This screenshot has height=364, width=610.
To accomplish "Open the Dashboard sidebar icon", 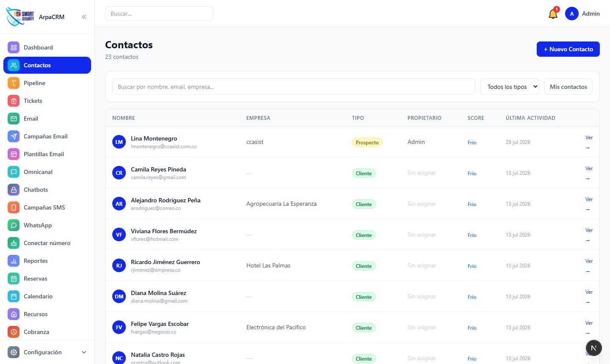I will 14,47.
